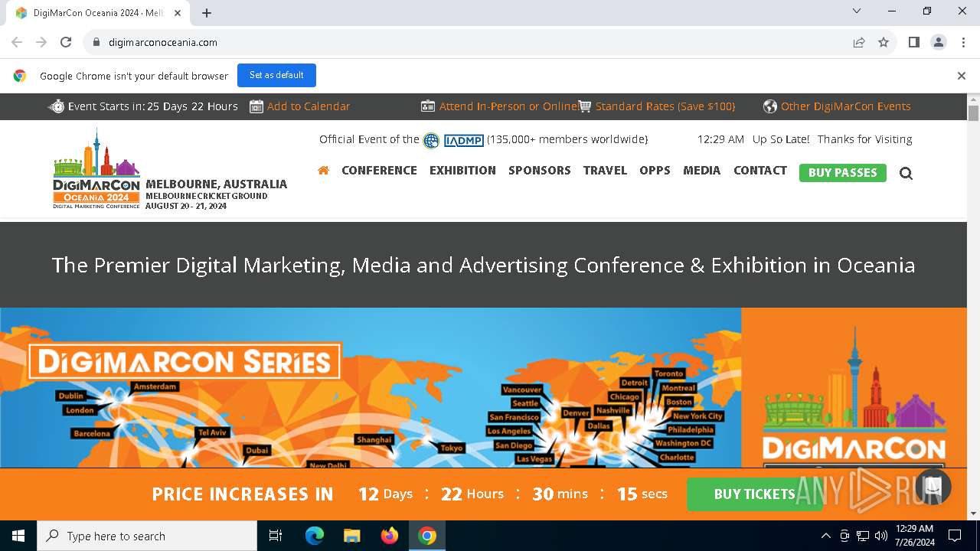Screen dimensions: 980x551
Task: Click the page vertical scrollbar thumb
Action: coord(973,113)
